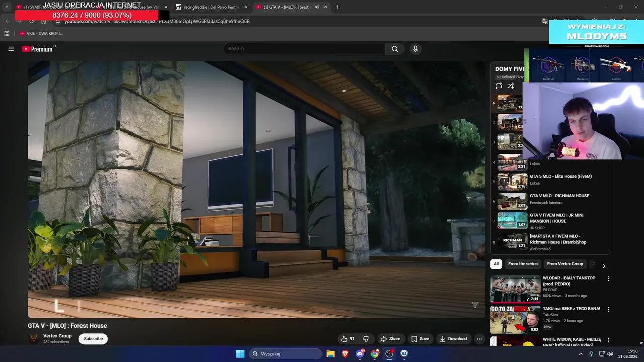Close the GTA V Forest House tab
Image resolution: width=644 pixels, height=362 pixels.
[325, 7]
